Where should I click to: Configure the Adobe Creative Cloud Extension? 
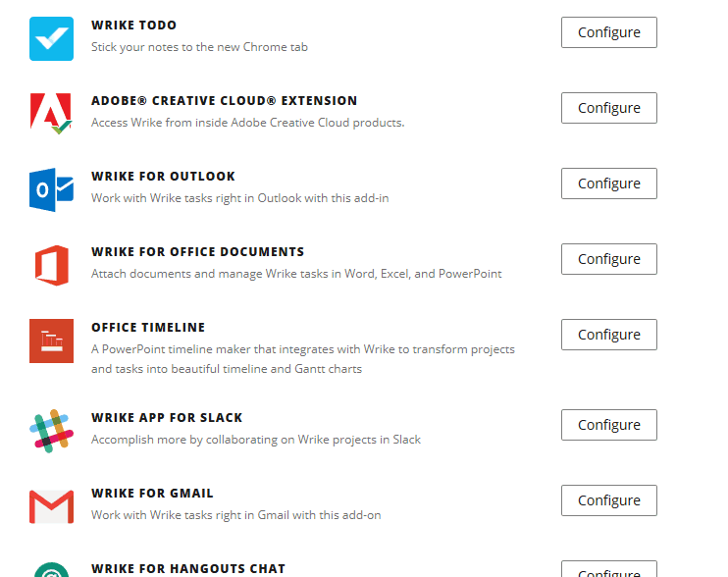tap(608, 108)
